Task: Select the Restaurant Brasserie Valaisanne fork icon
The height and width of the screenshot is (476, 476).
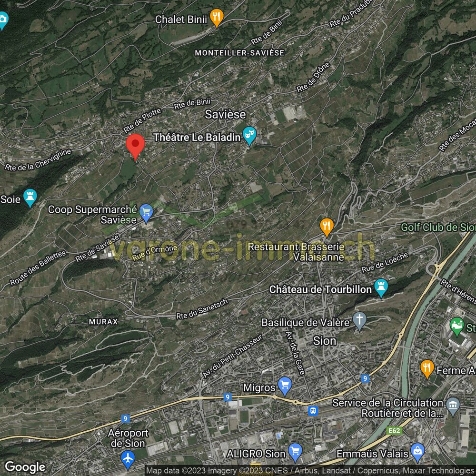Action: (x=326, y=227)
